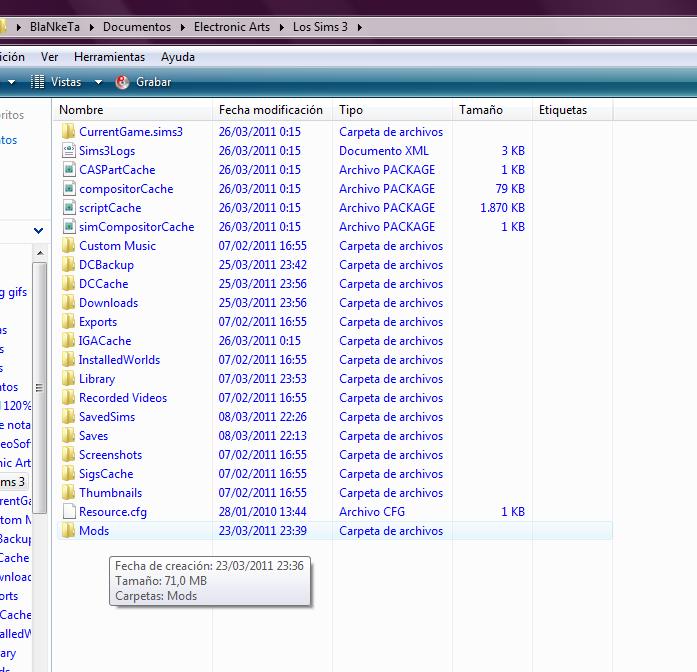The width and height of the screenshot is (697, 672).
Task: Open the Vistas dropdown arrow
Action: 98,82
